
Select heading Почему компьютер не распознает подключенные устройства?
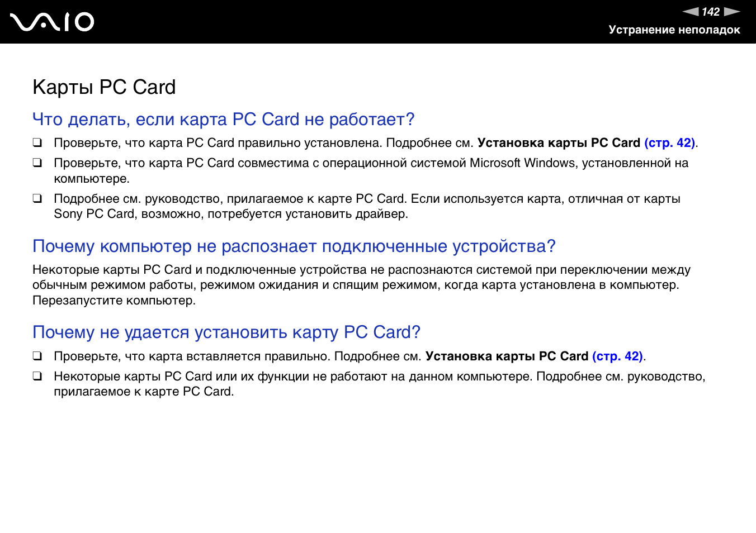(294, 246)
